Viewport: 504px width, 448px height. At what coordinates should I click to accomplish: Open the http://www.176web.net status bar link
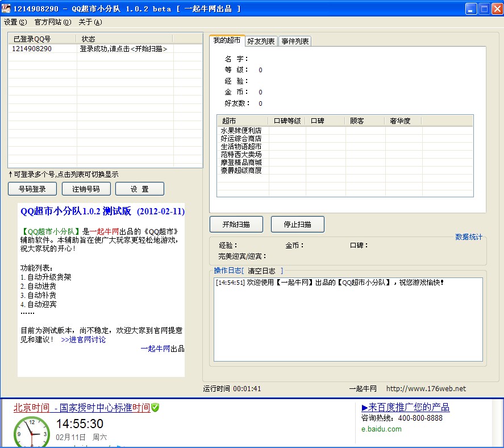tap(426, 388)
